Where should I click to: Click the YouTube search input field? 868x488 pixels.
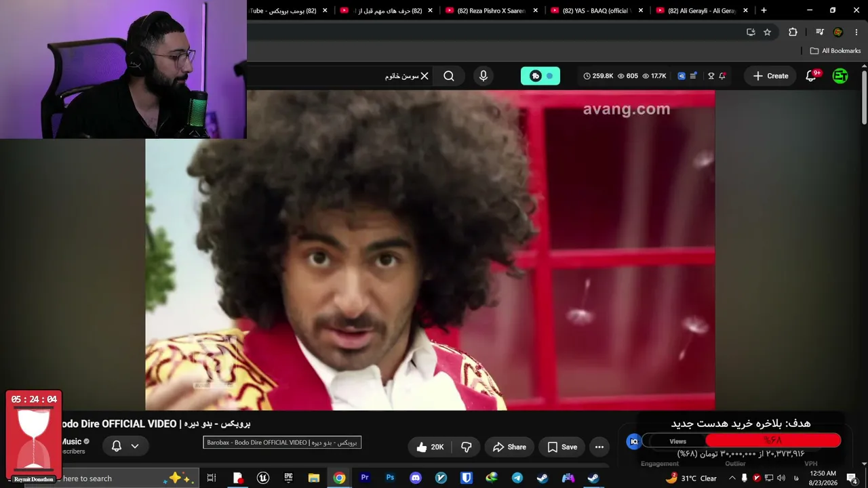[x=339, y=76]
